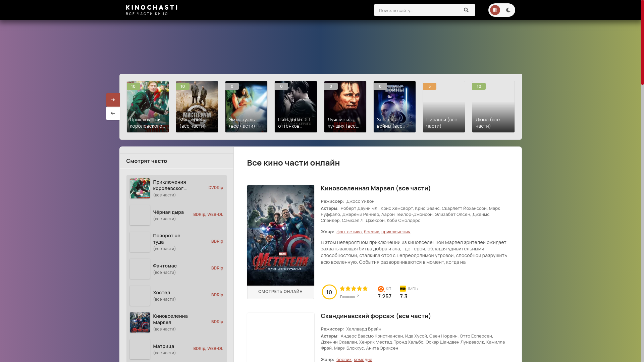Click the IMDb rating icon
The height and width of the screenshot is (362, 644).
(x=403, y=289)
